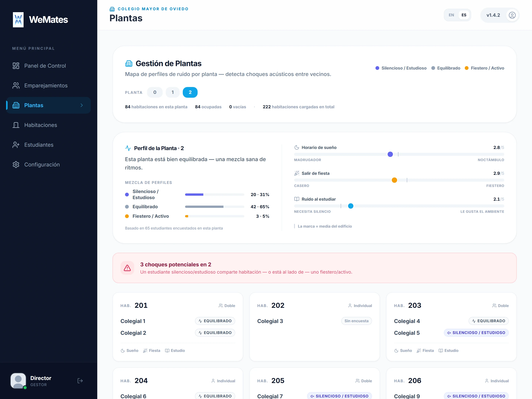This screenshot has width=532, height=399.
Task: Click Horario de sueño slider handle
Action: 390,154
